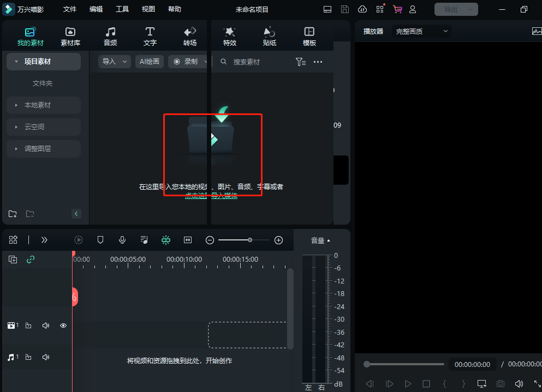
Task: Click the zoom-in plus icon on timeline
Action: click(x=278, y=240)
